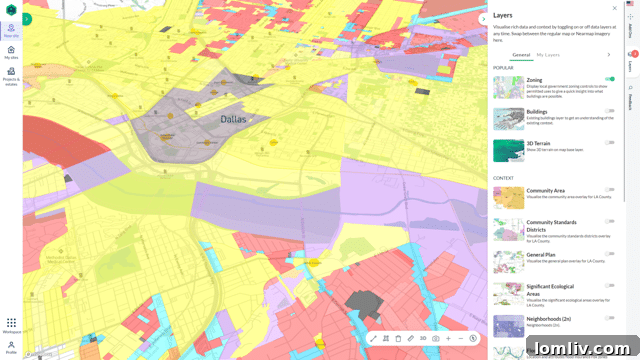Expand the left panel with green arrow
Viewport: 640px width, 360px height.
pos(27,19)
